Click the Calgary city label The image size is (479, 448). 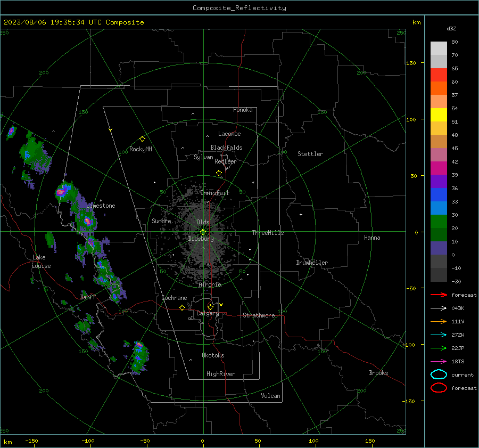(208, 313)
